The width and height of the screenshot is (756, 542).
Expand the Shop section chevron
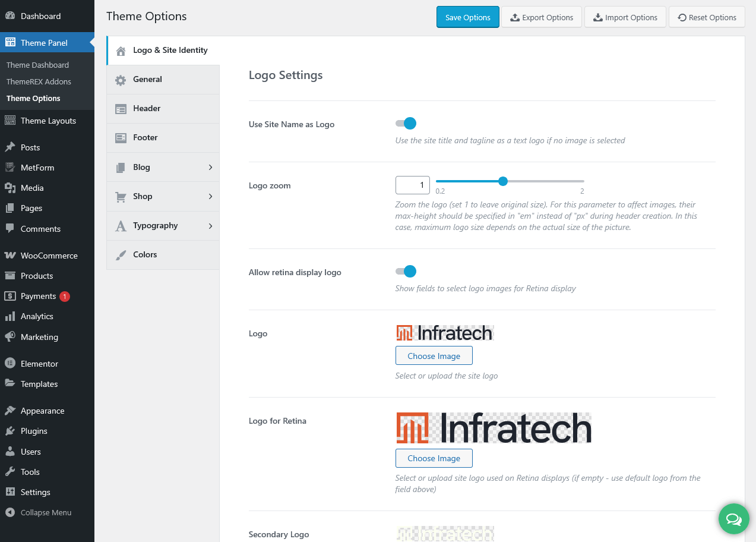tap(210, 197)
